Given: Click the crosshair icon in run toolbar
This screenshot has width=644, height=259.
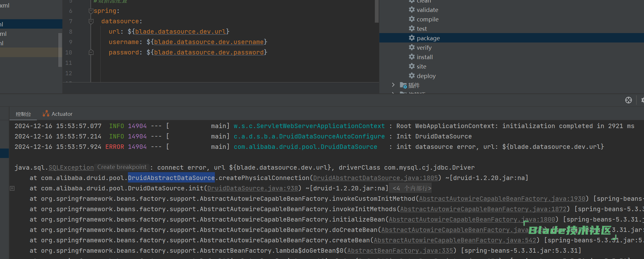Looking at the screenshot, I should coord(629,100).
